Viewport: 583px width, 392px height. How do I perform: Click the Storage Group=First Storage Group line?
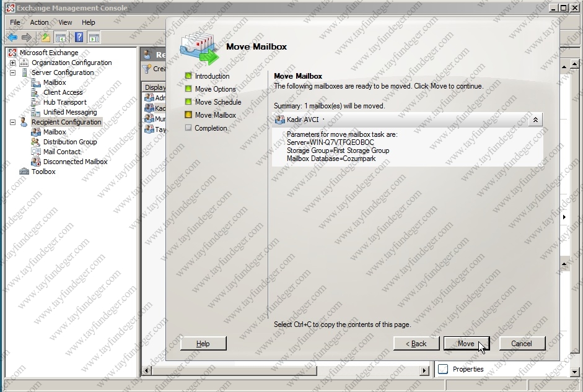coord(338,150)
